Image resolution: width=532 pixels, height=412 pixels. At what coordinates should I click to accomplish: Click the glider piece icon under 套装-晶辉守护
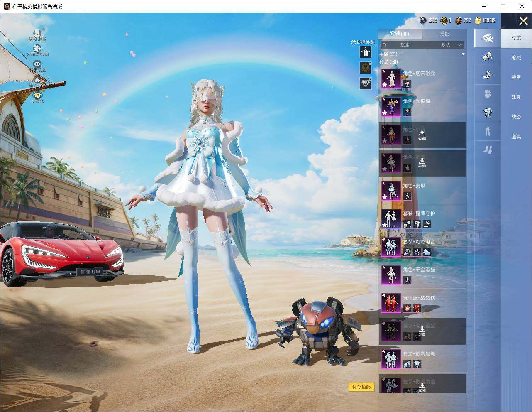click(x=426, y=224)
